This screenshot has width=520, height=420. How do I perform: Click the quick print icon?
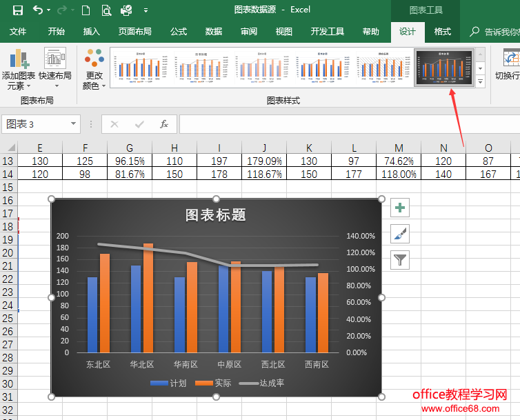(126, 10)
